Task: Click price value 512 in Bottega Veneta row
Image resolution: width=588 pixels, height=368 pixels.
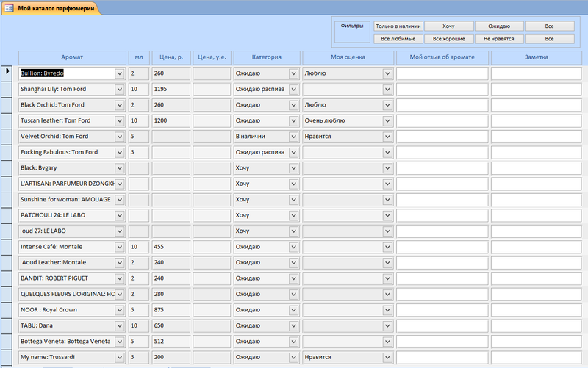Action: click(x=159, y=342)
